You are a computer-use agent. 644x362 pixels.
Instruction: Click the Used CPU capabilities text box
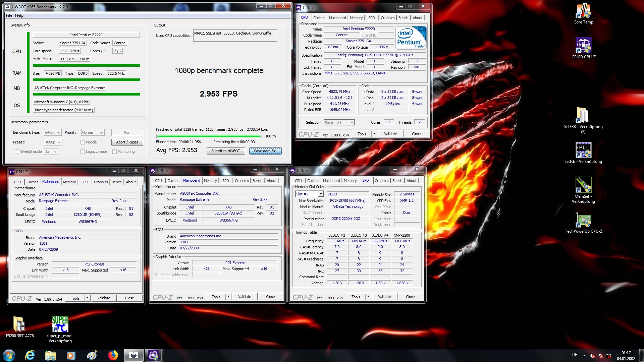[x=235, y=36]
